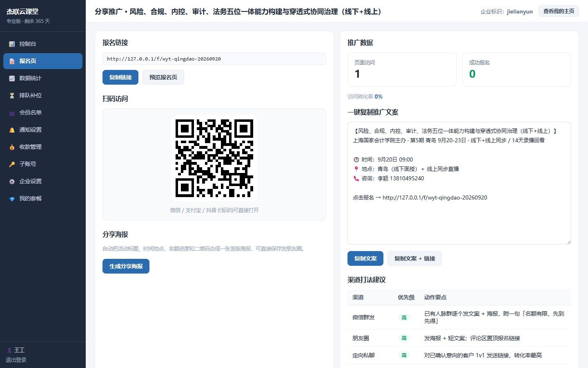The height and width of the screenshot is (368, 588).
Task: Click the 预览报名页 button
Action: click(163, 77)
